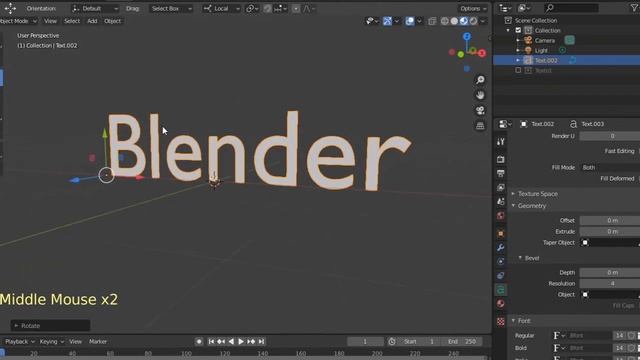This screenshot has height=360, width=640.
Task: Open the Fill Mode Both dropdown
Action: [x=610, y=167]
